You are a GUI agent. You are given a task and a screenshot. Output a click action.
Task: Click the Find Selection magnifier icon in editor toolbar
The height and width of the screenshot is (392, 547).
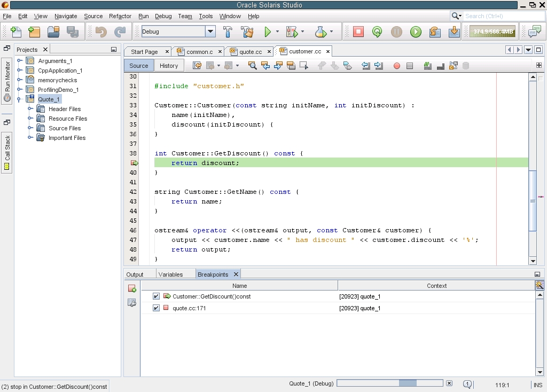click(252, 66)
